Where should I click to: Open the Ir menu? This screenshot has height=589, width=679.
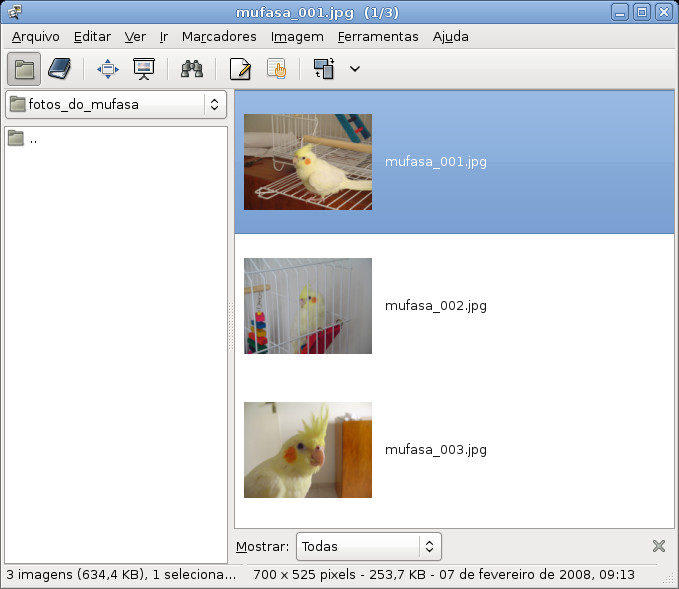pos(164,37)
